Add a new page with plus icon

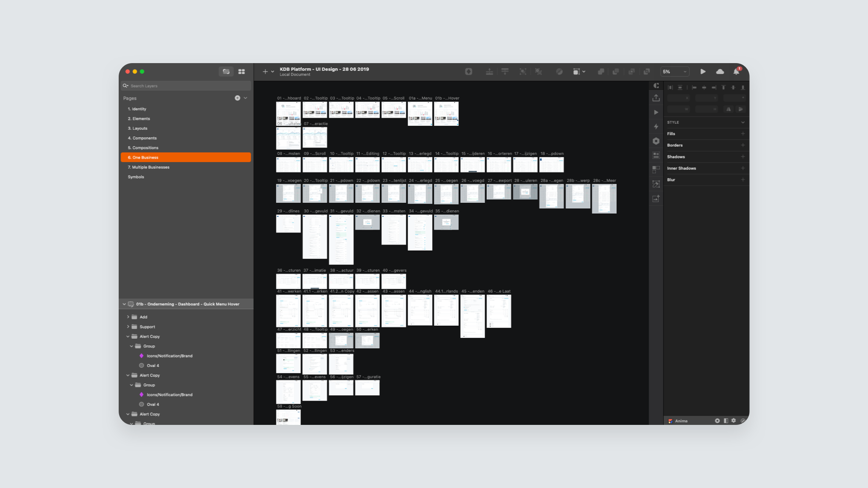pos(237,98)
